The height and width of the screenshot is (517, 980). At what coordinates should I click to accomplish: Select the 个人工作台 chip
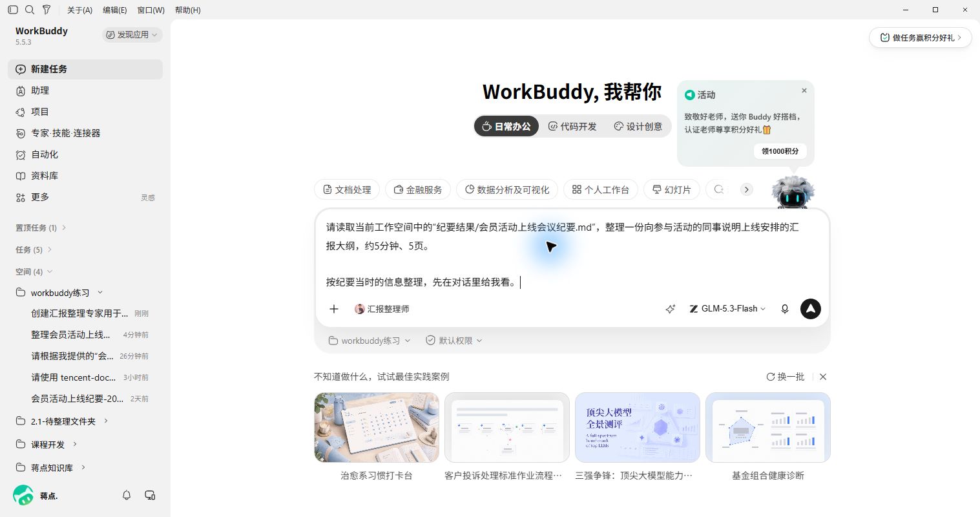tap(601, 190)
